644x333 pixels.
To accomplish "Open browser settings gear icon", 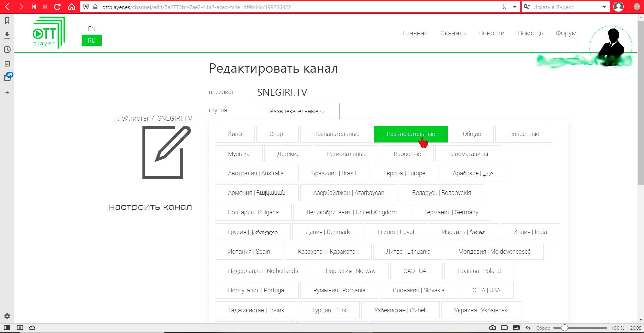I will 7,316.
